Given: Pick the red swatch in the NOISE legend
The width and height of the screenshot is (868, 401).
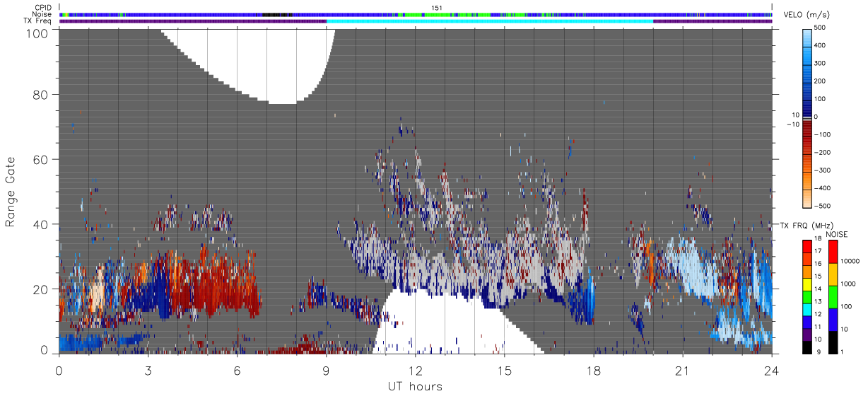Looking at the screenshot, I should pos(832,252).
